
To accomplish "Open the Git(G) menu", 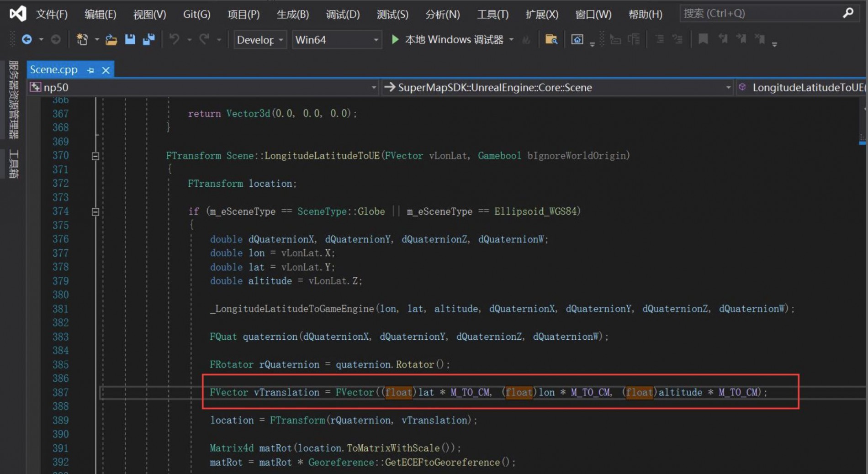I will [197, 14].
